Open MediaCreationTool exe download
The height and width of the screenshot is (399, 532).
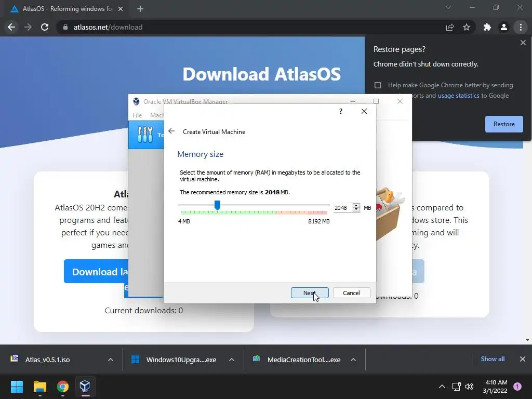coord(303,360)
